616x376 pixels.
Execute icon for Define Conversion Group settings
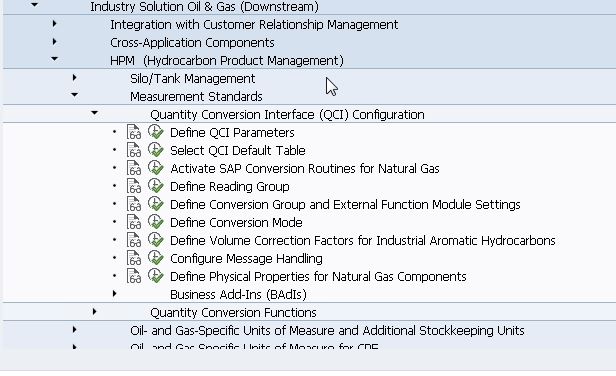pos(156,204)
